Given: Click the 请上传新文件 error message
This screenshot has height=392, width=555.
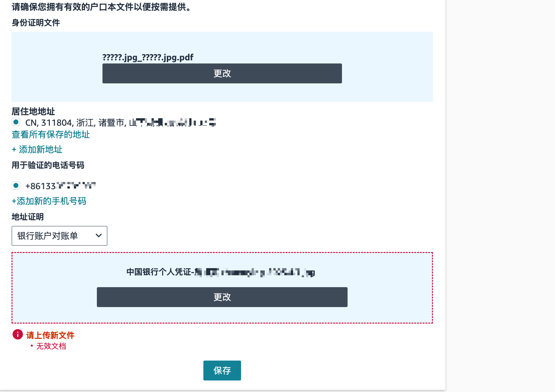Looking at the screenshot, I should [x=50, y=335].
